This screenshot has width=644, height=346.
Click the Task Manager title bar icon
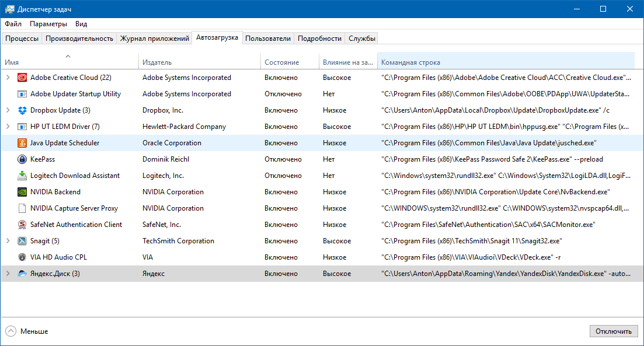[9, 9]
